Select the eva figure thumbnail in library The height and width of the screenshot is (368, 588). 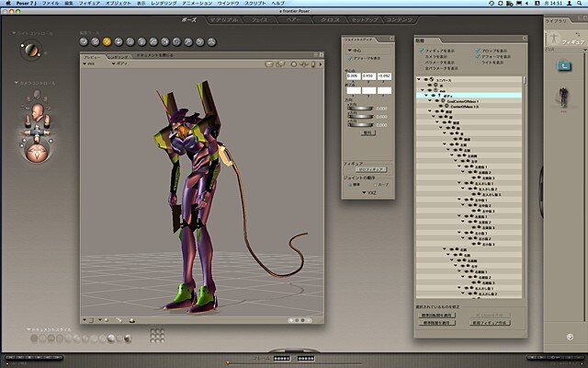click(563, 98)
